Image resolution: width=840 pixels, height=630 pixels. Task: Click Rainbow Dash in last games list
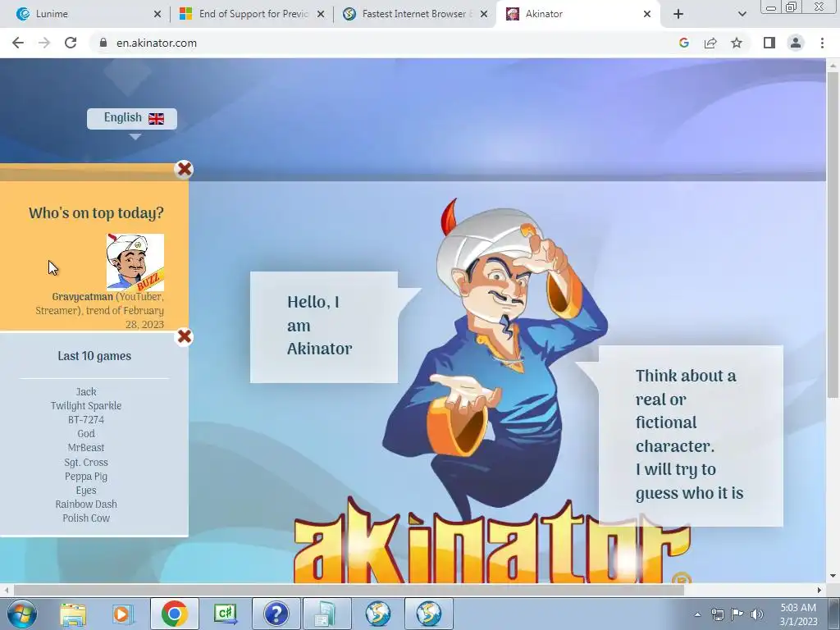tap(85, 504)
